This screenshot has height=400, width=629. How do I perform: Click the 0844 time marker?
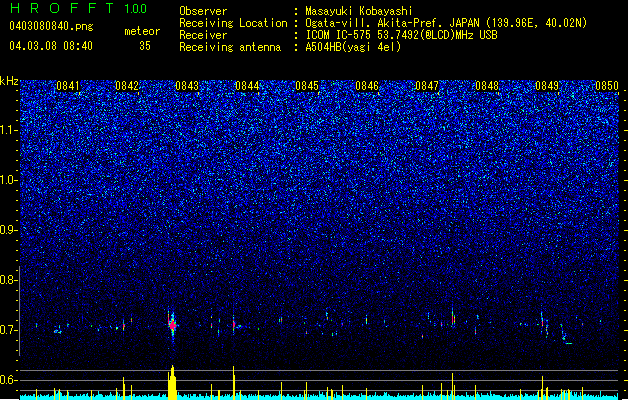coord(247,86)
